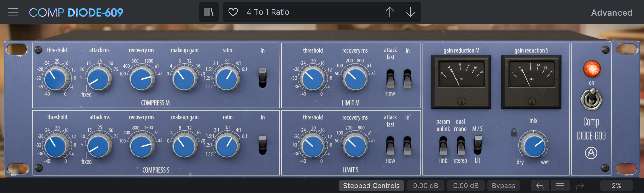Click the Compress S ratio knob
644x193 pixels.
[227, 146]
